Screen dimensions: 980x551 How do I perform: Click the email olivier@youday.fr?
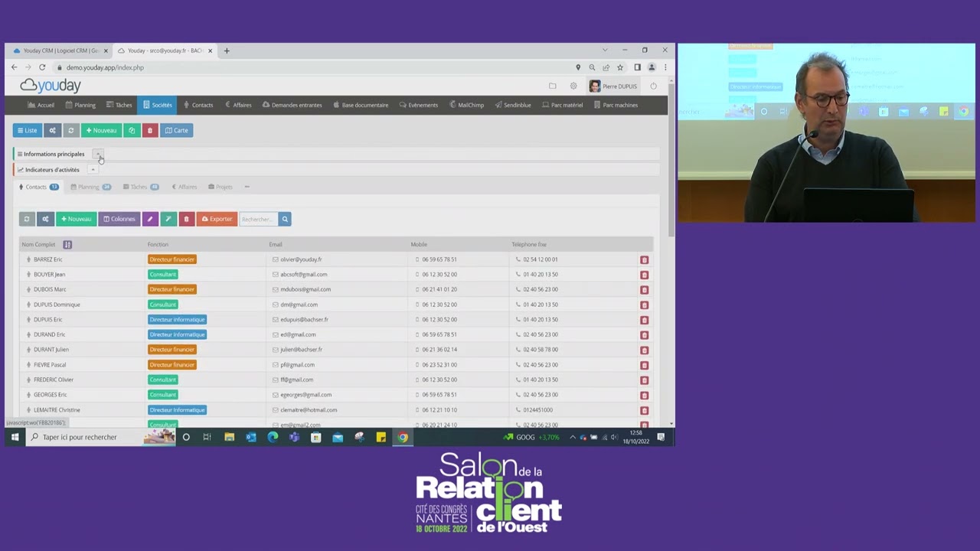301,259
